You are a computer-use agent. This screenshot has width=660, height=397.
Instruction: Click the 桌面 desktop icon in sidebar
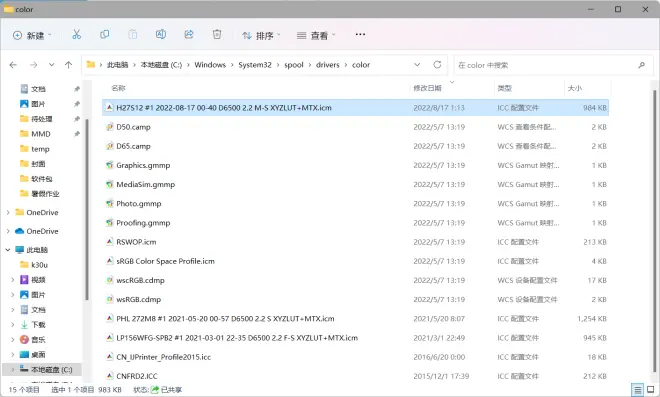pyautogui.click(x=24, y=354)
